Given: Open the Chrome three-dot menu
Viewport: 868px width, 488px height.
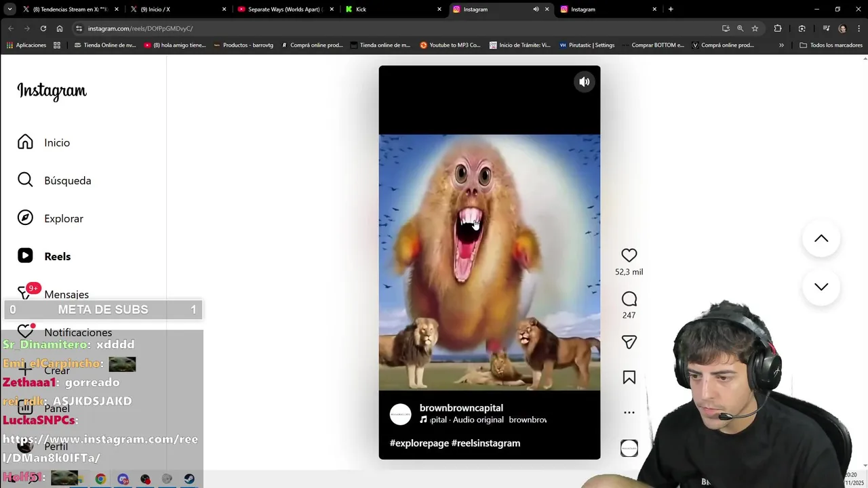Looking at the screenshot, I should [x=858, y=28].
